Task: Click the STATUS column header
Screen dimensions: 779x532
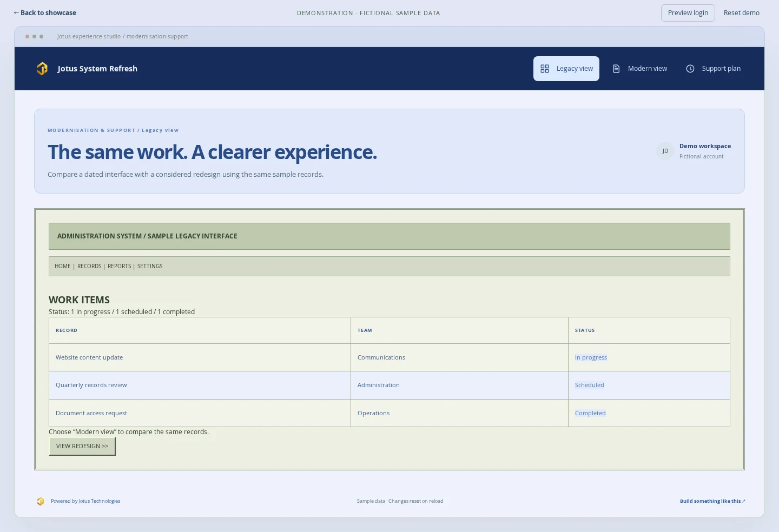Action: click(649, 330)
